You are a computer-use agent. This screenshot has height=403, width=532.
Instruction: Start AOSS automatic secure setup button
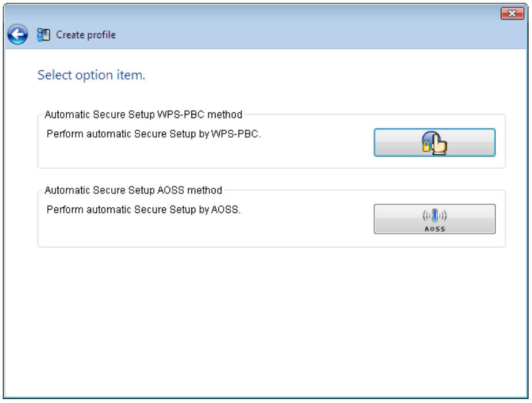point(434,219)
